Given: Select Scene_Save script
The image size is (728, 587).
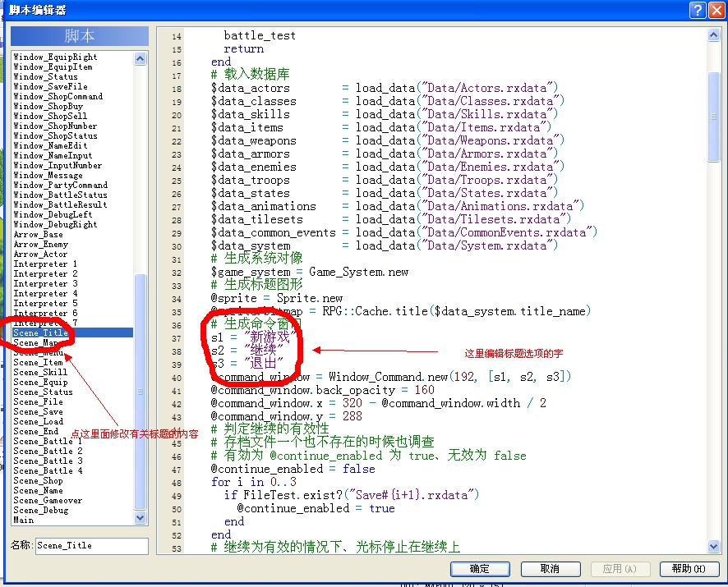Looking at the screenshot, I should (38, 411).
